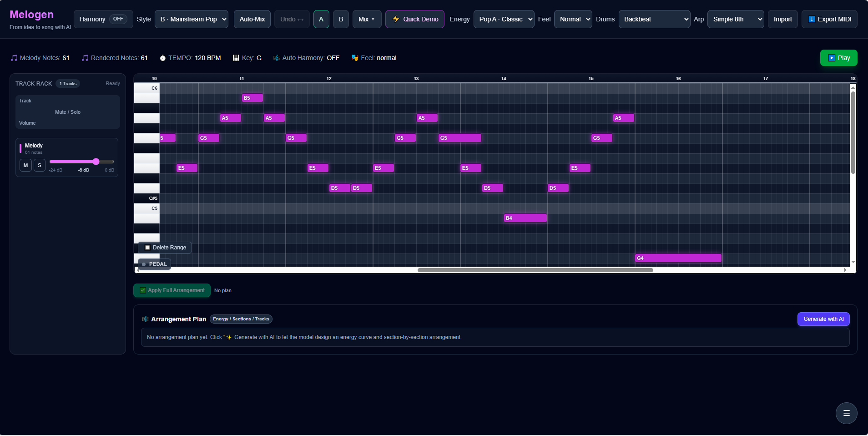Click the Melody Notes music icon
This screenshot has width=868, height=436.
pos(13,58)
